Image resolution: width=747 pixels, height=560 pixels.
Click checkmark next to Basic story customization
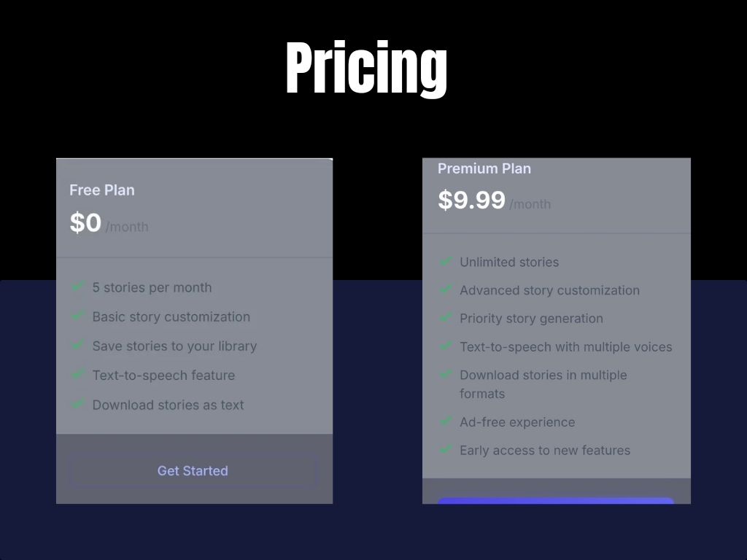78,316
